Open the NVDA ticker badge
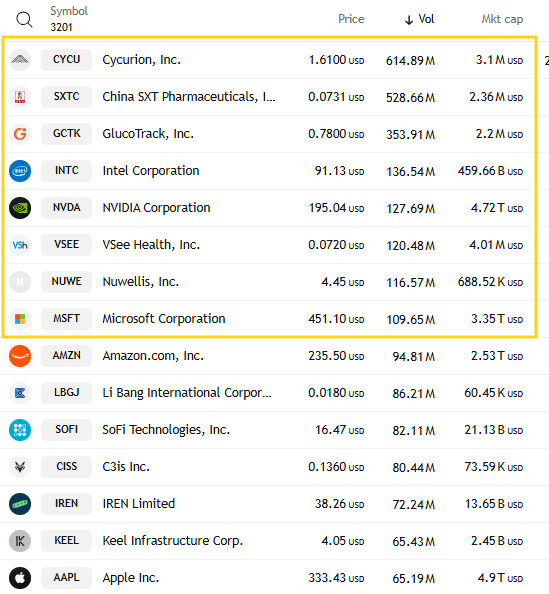This screenshot has height=594, width=549. point(66,208)
